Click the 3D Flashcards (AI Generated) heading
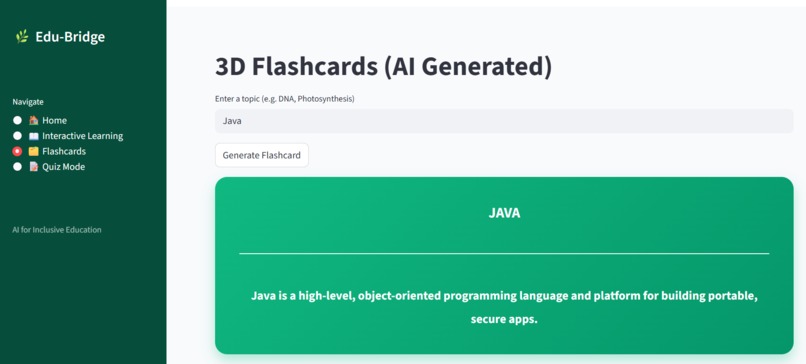 tap(383, 67)
